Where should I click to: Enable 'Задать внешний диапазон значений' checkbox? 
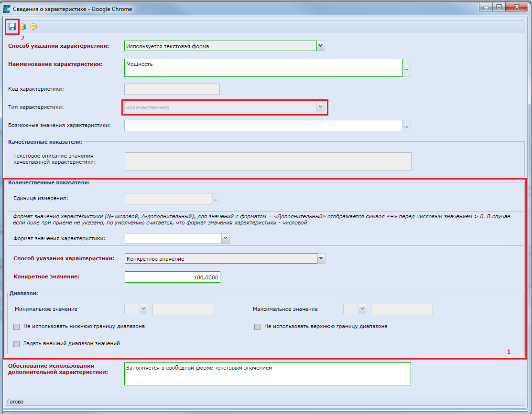[17, 343]
